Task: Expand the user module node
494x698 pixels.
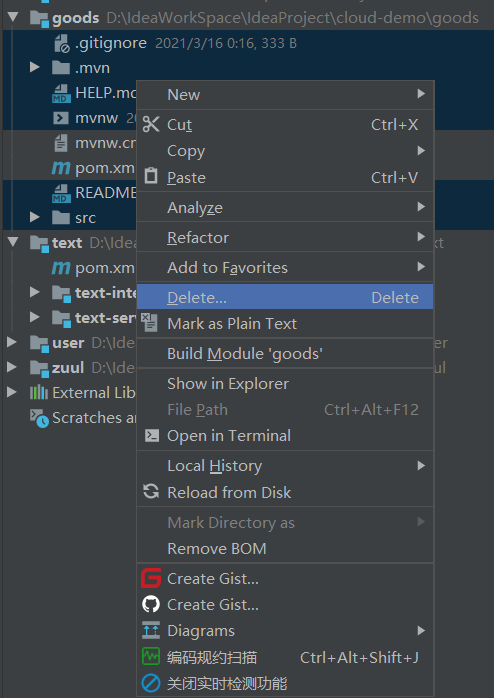Action: pyautogui.click(x=12, y=342)
